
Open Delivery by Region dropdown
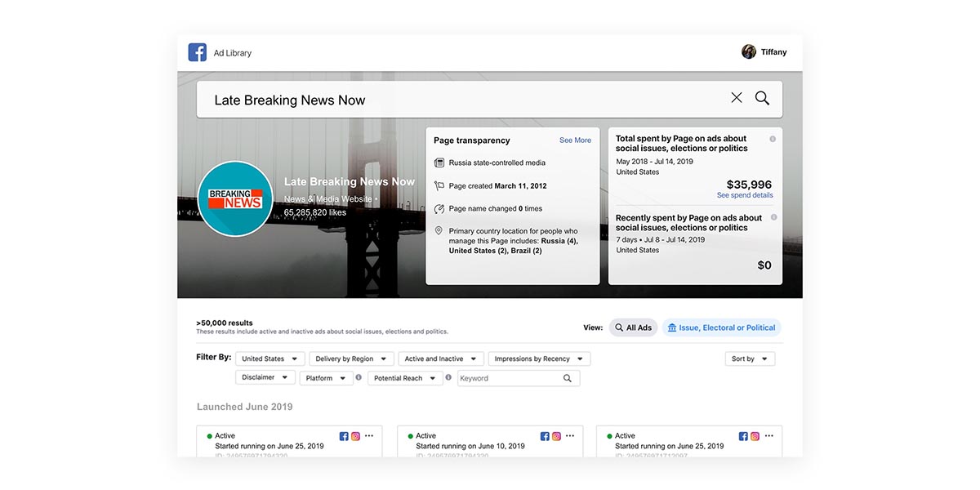tap(351, 359)
